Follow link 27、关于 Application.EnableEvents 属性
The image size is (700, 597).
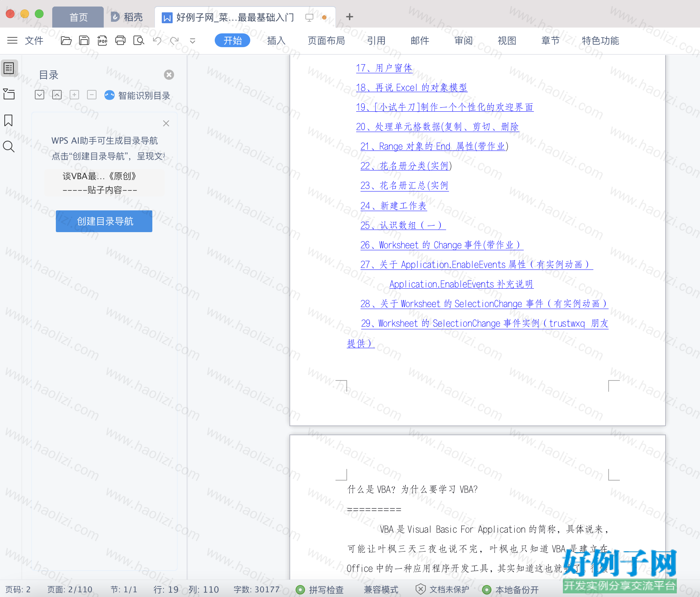pos(477,264)
